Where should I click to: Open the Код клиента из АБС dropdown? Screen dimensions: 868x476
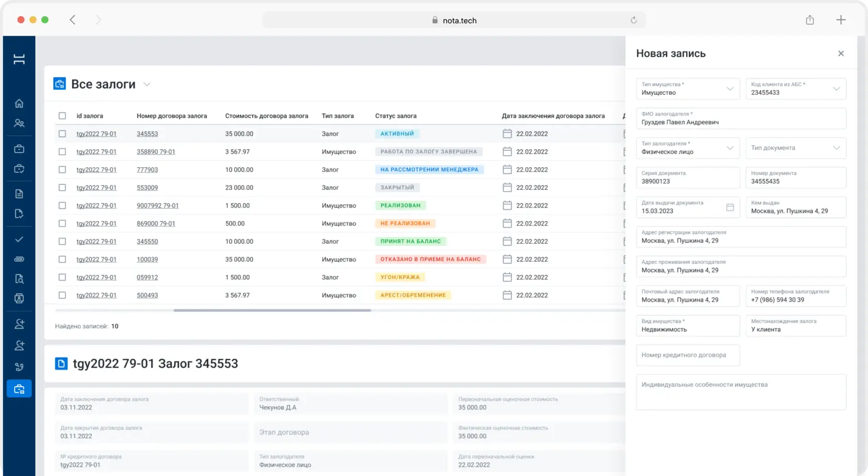[796, 89]
